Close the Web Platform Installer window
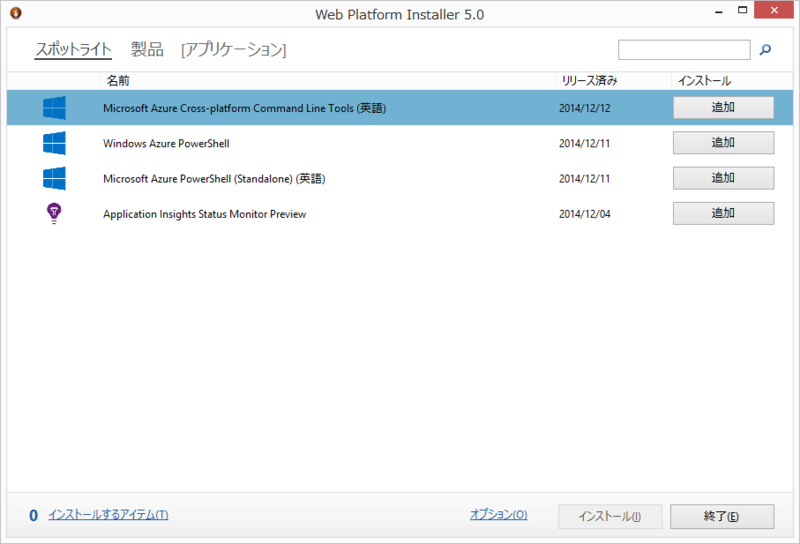Screen dimensions: 800x544 pyautogui.click(x=774, y=10)
